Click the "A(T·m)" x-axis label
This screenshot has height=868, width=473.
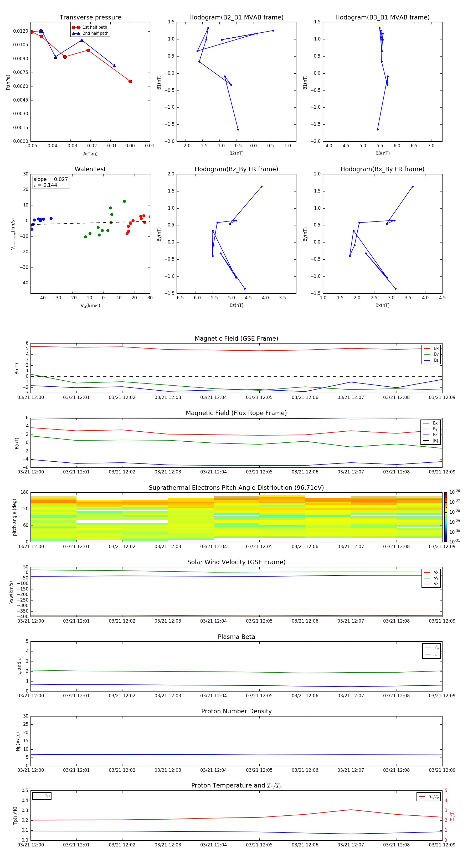coord(90,154)
